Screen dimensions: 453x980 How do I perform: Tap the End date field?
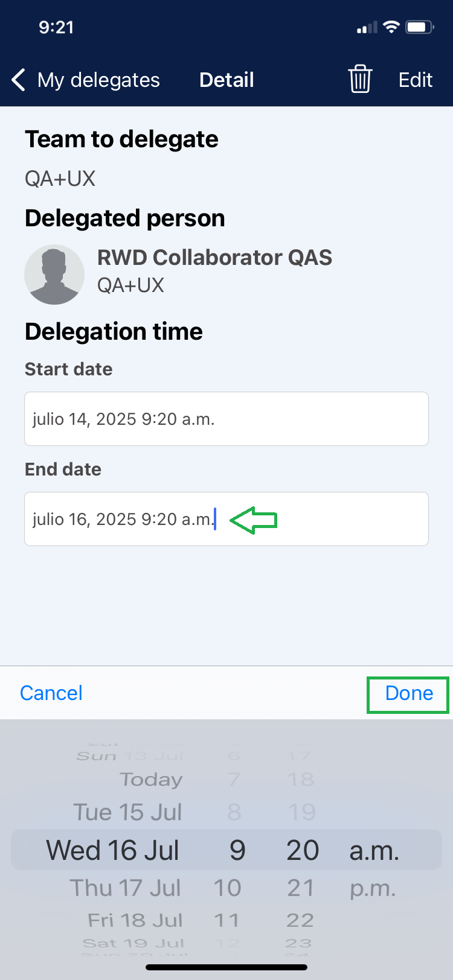(x=226, y=519)
